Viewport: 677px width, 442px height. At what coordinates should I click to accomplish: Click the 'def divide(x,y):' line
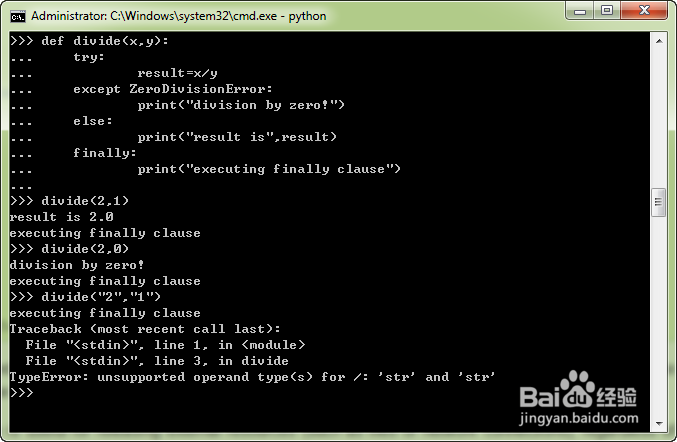pyautogui.click(x=89, y=41)
